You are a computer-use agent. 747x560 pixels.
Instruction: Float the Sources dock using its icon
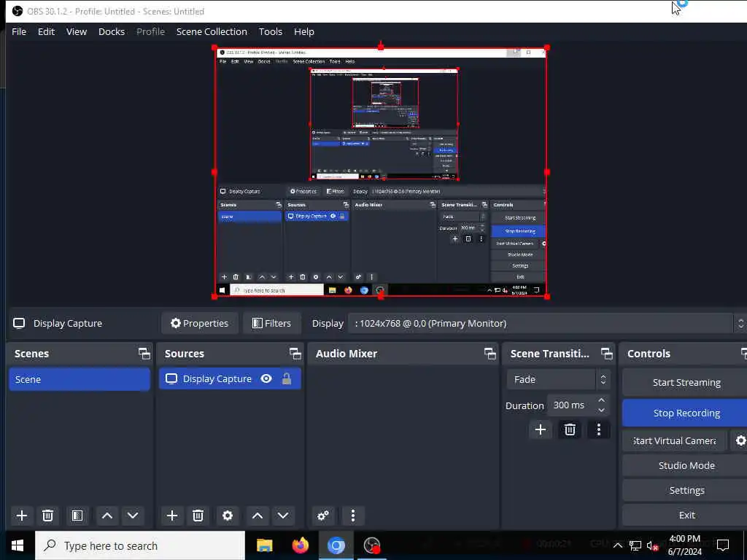tap(295, 354)
